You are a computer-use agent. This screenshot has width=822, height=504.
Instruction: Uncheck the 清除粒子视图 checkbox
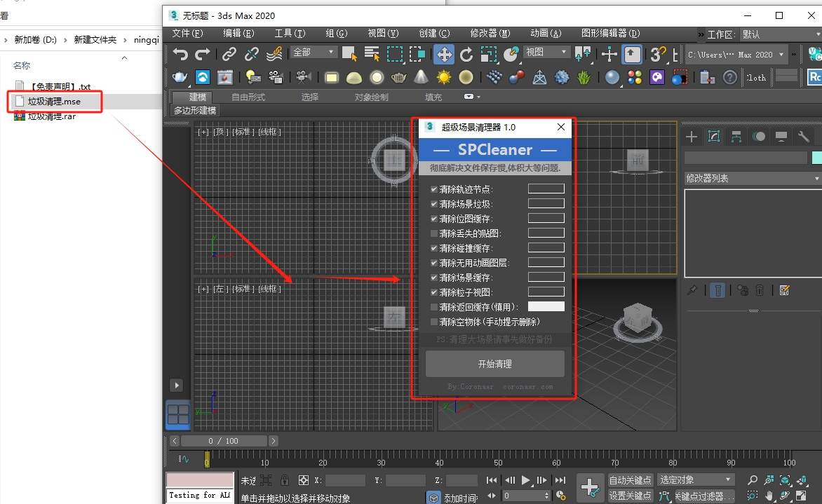[x=434, y=292]
